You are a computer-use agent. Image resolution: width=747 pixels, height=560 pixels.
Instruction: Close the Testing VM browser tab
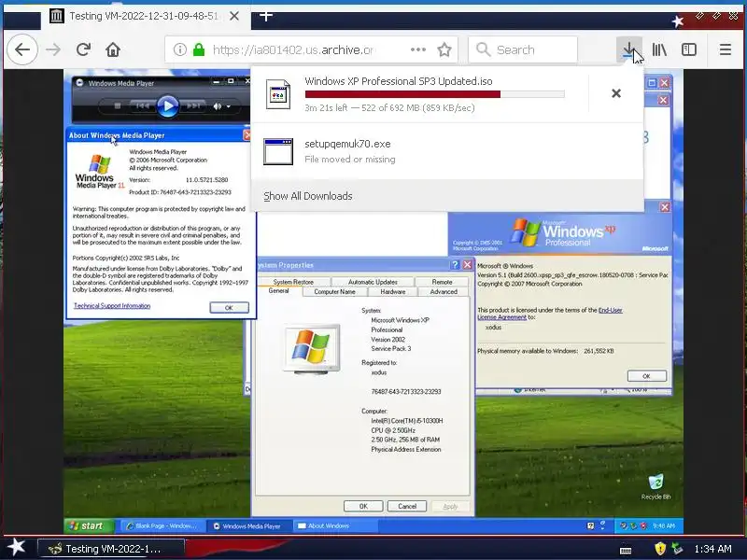pos(234,16)
